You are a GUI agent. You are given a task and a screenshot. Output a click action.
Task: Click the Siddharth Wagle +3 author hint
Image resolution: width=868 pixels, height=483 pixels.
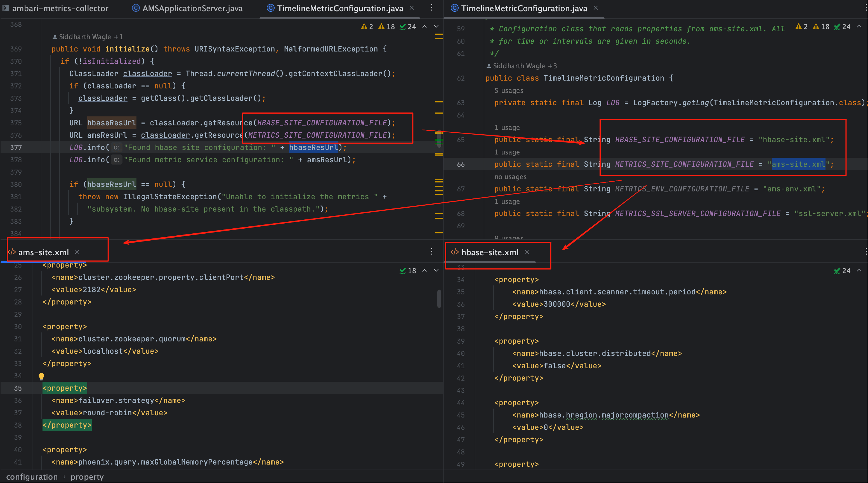(522, 66)
